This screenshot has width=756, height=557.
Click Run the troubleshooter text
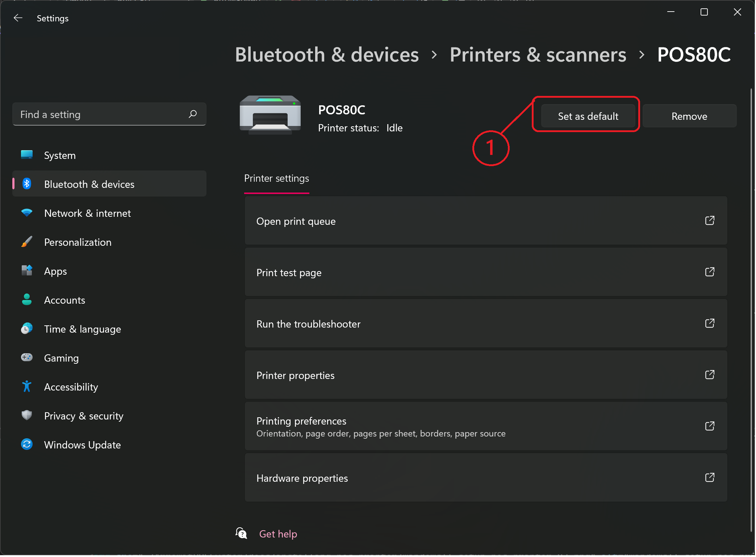(309, 324)
